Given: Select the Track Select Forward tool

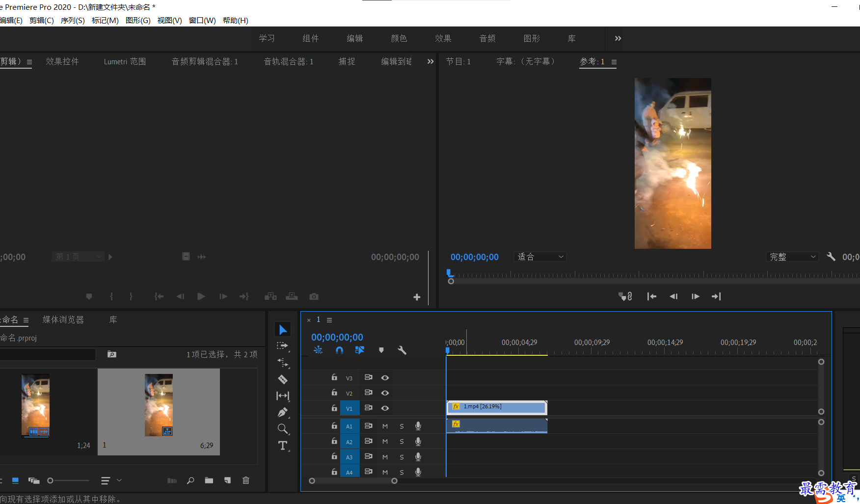Looking at the screenshot, I should 283,346.
